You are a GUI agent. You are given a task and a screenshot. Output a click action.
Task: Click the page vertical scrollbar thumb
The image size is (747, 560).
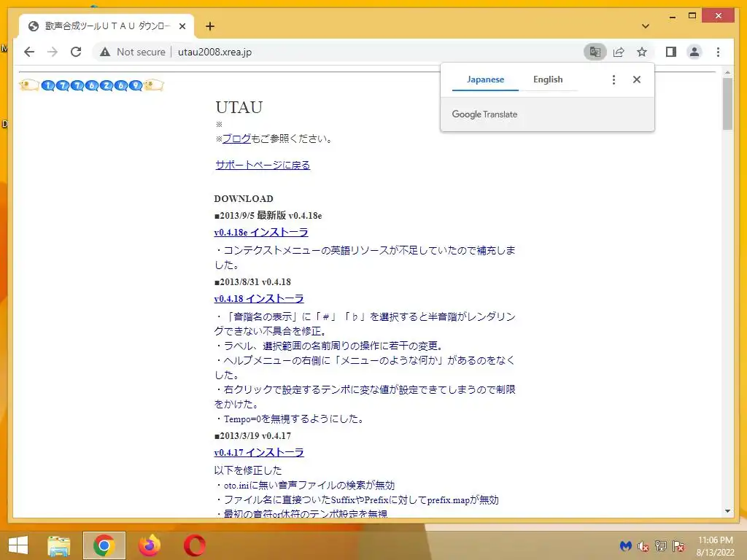click(727, 104)
